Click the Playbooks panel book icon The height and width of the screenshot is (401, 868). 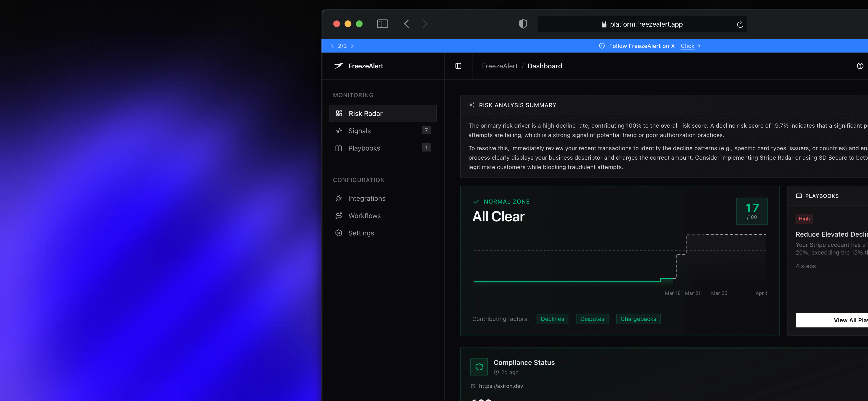point(799,196)
